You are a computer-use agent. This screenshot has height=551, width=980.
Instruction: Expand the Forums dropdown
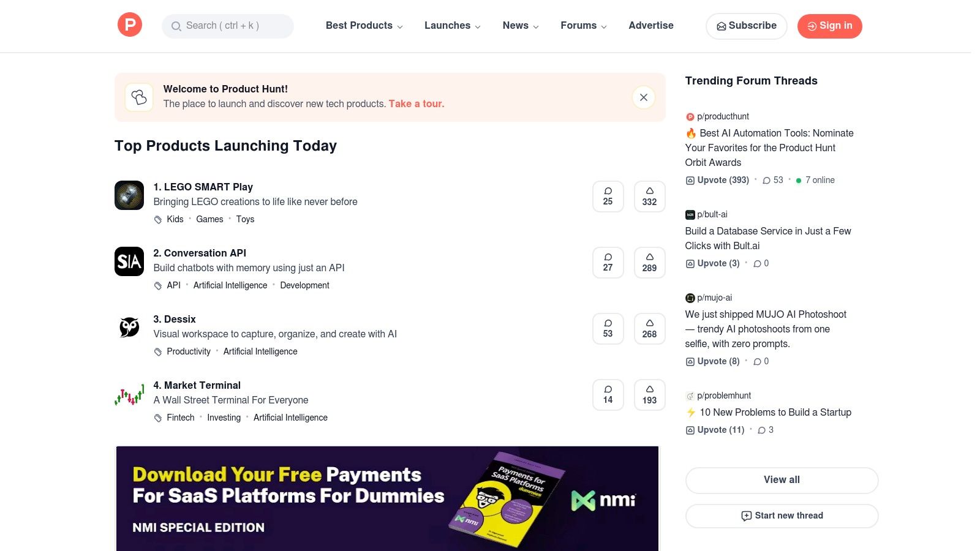(579, 26)
